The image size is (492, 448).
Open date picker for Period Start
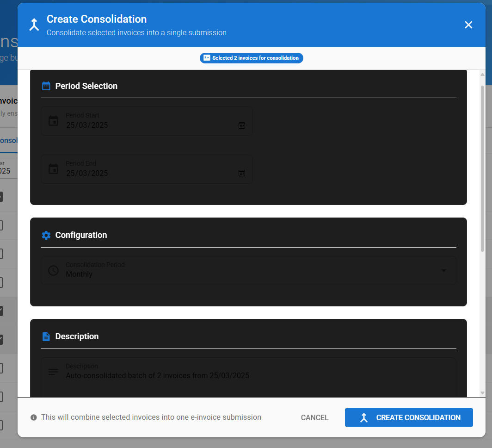242,125
